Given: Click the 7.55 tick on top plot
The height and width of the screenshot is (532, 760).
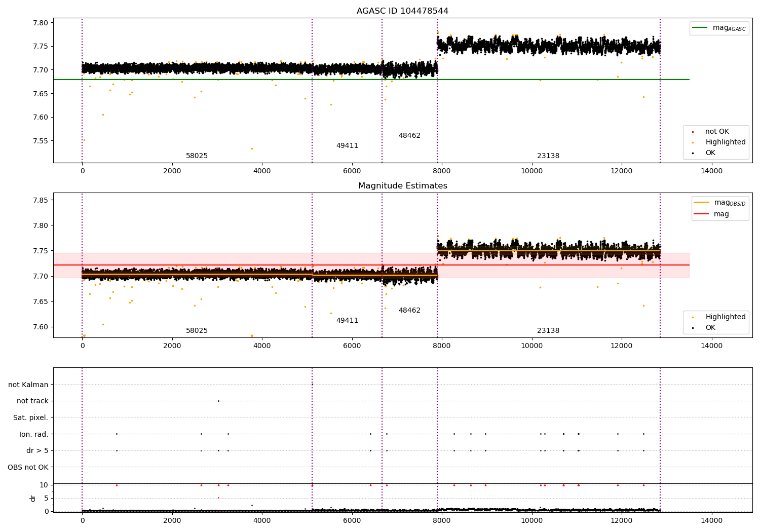Looking at the screenshot, I should point(41,141).
